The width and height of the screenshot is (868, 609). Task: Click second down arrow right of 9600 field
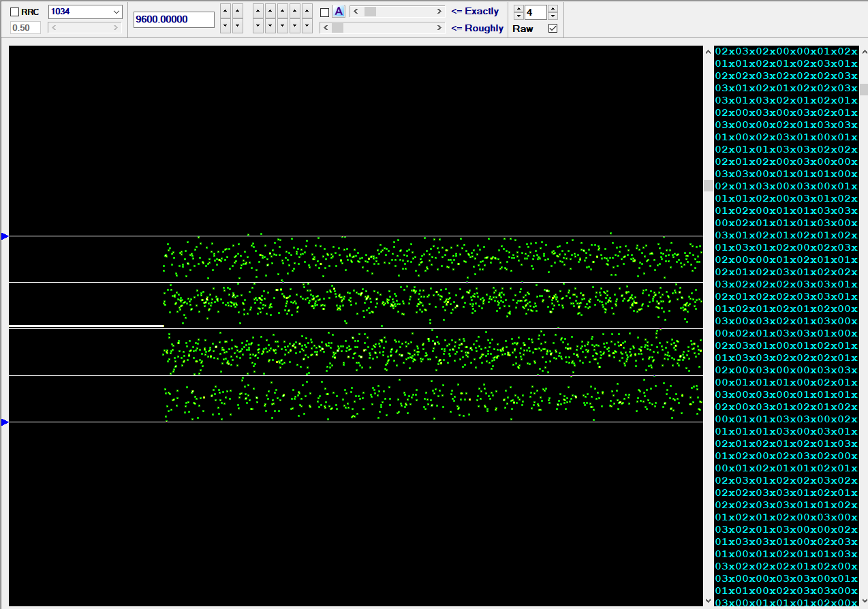(238, 26)
